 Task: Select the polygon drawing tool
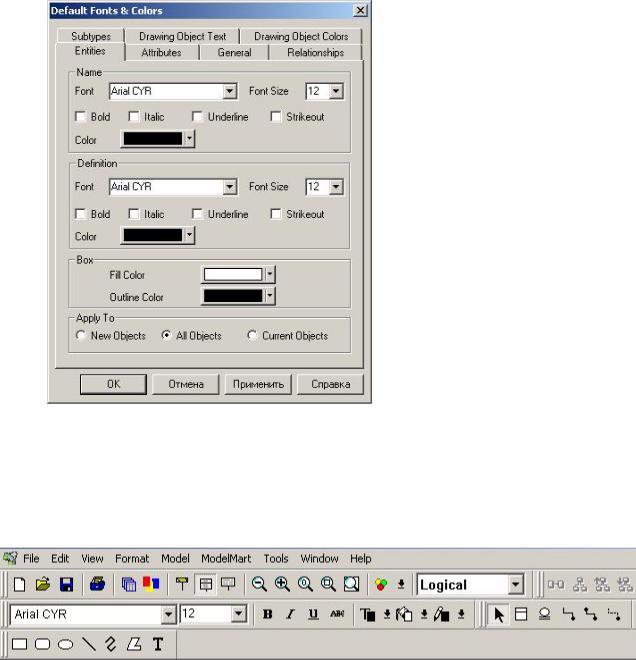pos(134,644)
